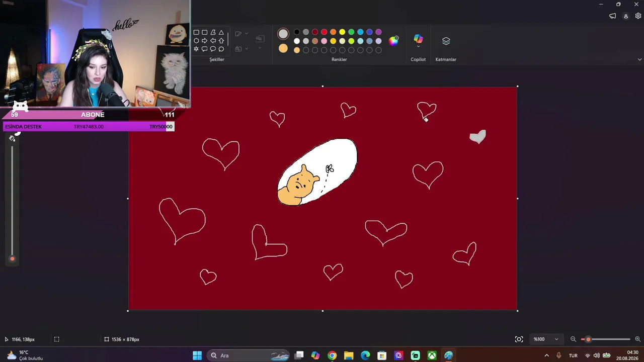Open Microsoft Store from the taskbar
Screen dimensions: 644x362
tap(382, 355)
